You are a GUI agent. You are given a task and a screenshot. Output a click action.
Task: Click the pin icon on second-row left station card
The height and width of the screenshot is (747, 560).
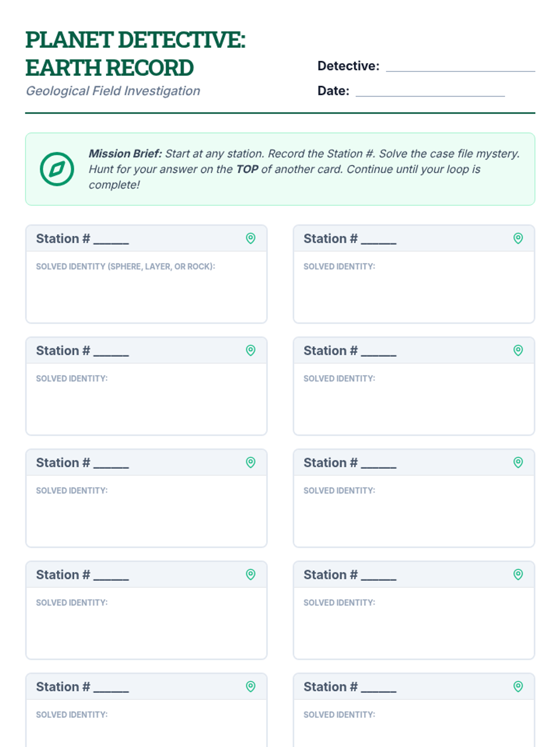(x=251, y=351)
